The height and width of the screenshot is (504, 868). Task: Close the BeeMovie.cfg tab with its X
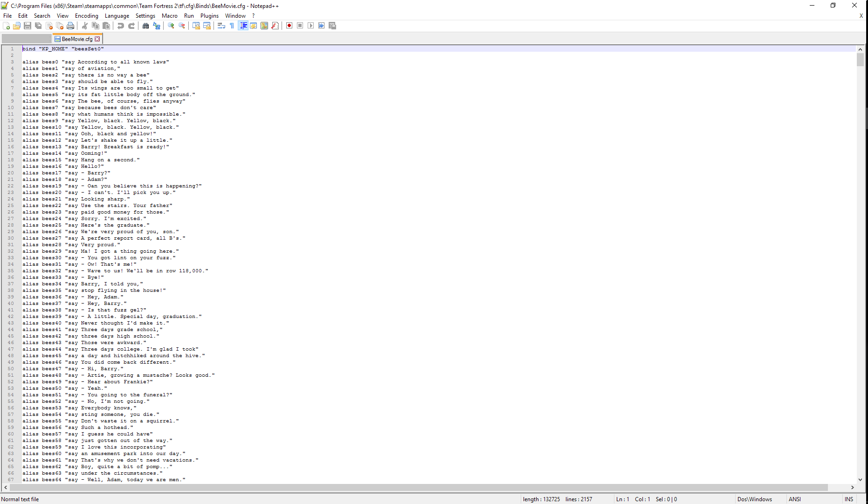[97, 39]
